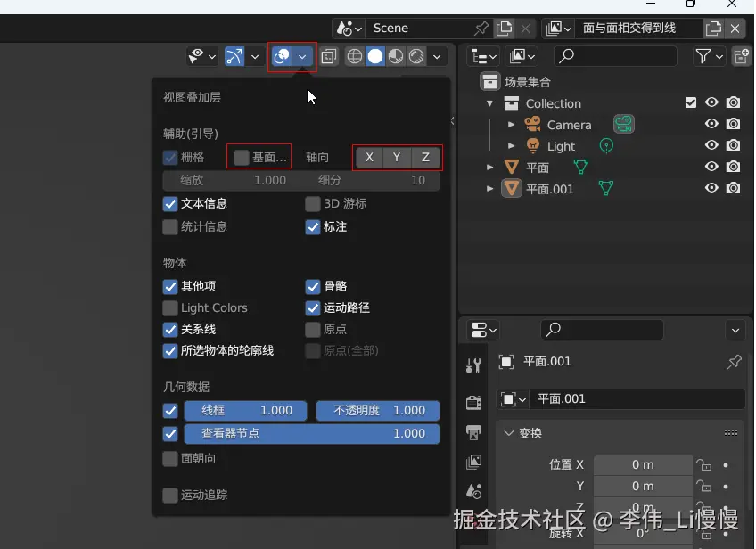
Task: Click the outliner search field
Action: pyautogui.click(x=615, y=56)
